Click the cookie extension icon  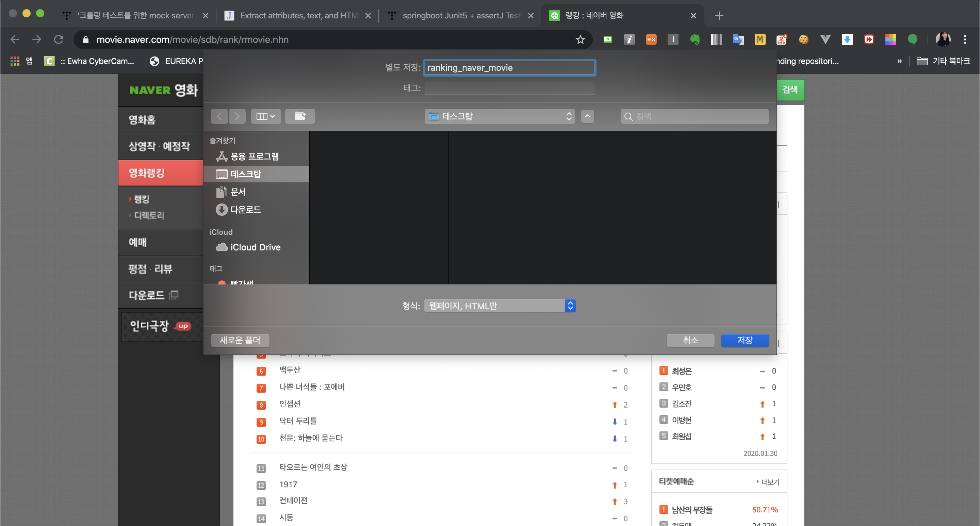(x=803, y=39)
